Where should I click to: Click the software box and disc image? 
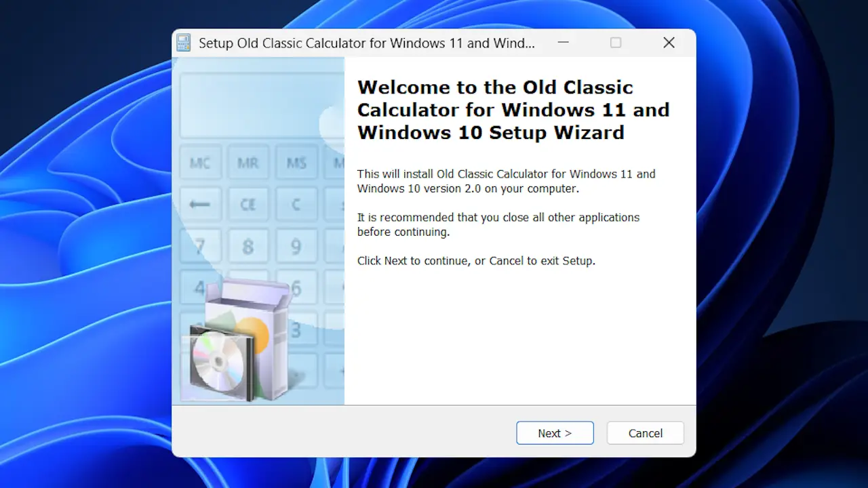[237, 339]
